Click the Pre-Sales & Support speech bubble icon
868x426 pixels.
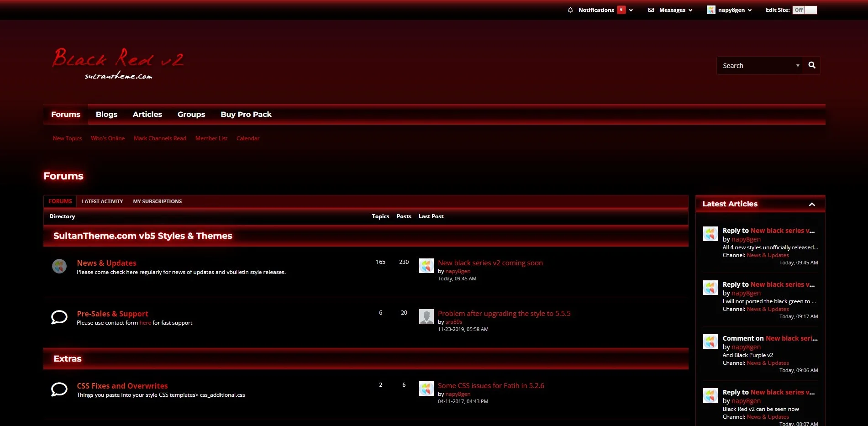tap(59, 316)
